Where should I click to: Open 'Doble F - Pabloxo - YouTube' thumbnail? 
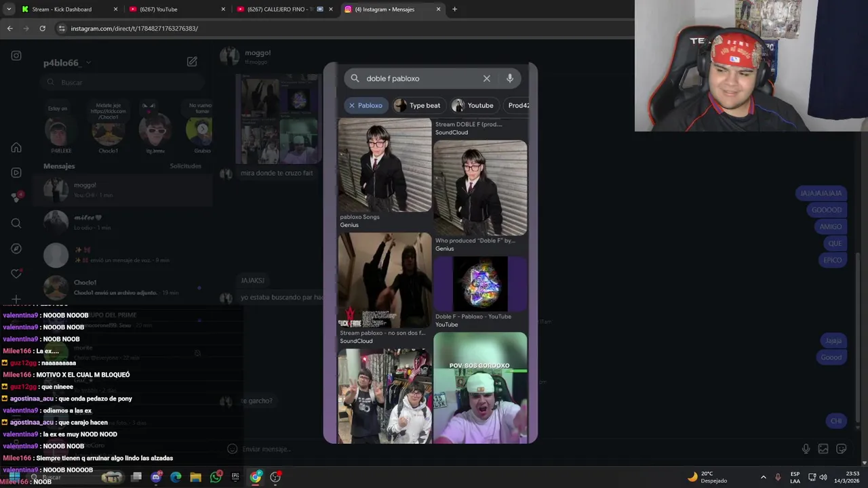coord(480,283)
